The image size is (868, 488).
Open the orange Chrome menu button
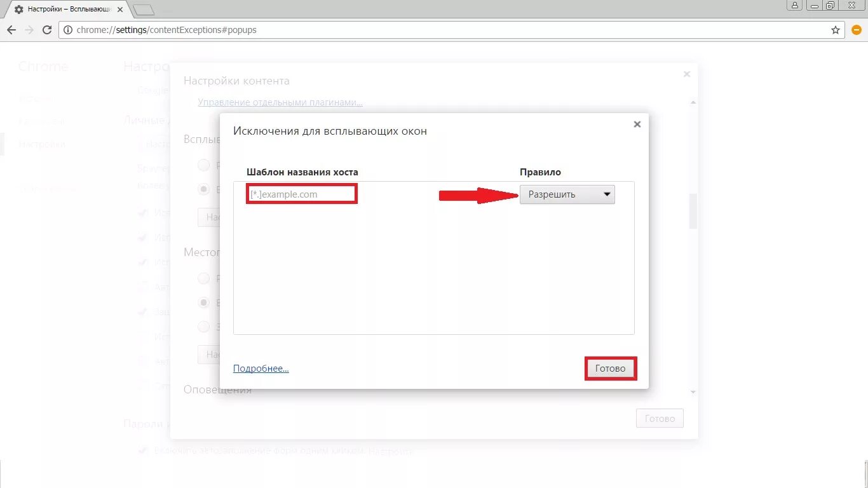[x=856, y=30]
